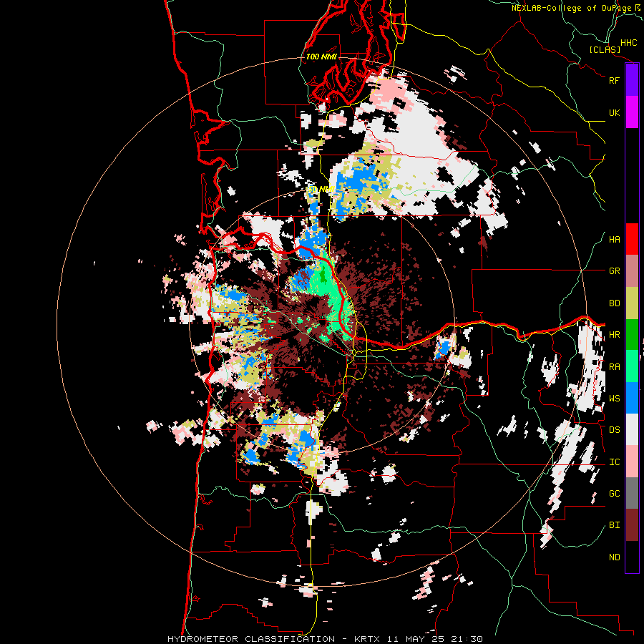
Task: Click the '21:30' timestamp in the footer
Action: 466,639
